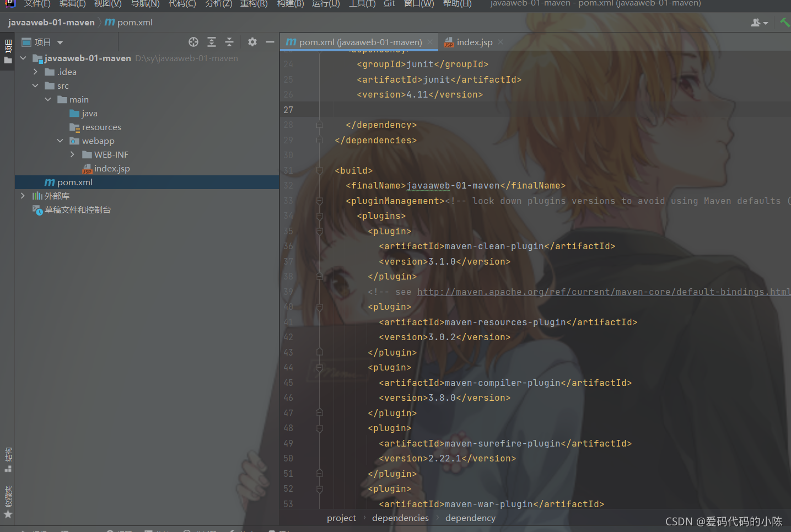Click fold marker beside pluginManagement line 33
This screenshot has height=532, width=791.
[x=319, y=201]
